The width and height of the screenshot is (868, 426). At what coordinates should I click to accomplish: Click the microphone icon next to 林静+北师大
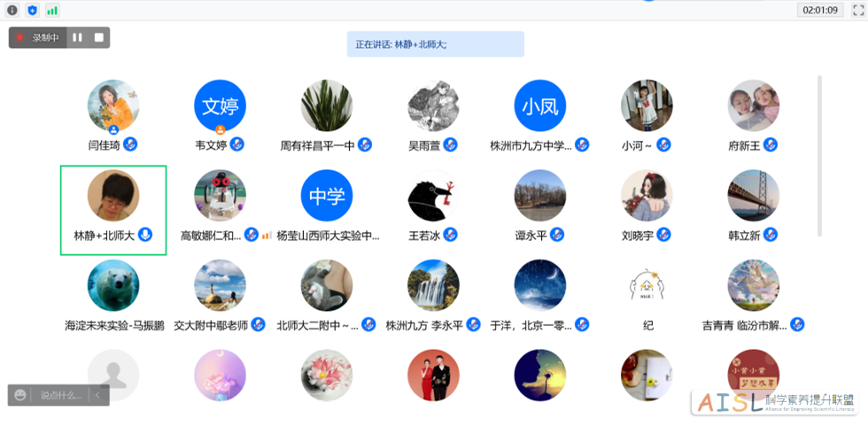point(145,235)
